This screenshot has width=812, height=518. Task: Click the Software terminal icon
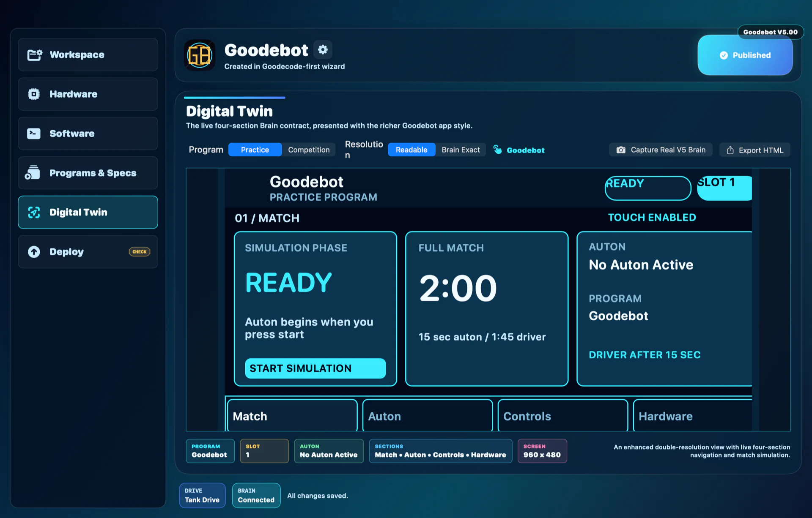pos(34,134)
